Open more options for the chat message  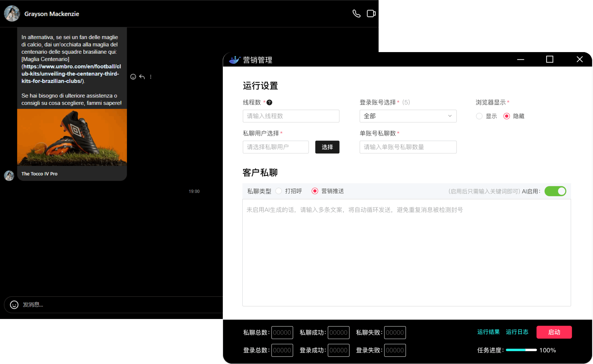click(x=151, y=77)
